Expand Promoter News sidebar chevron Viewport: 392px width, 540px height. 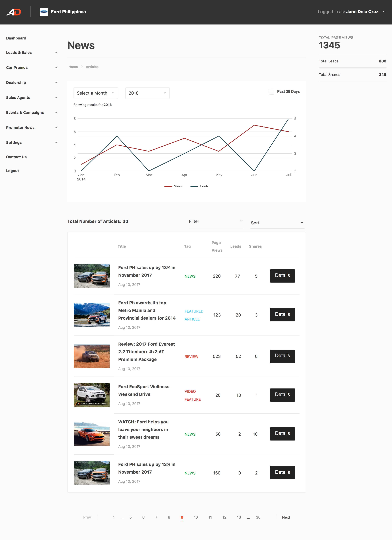tap(56, 127)
